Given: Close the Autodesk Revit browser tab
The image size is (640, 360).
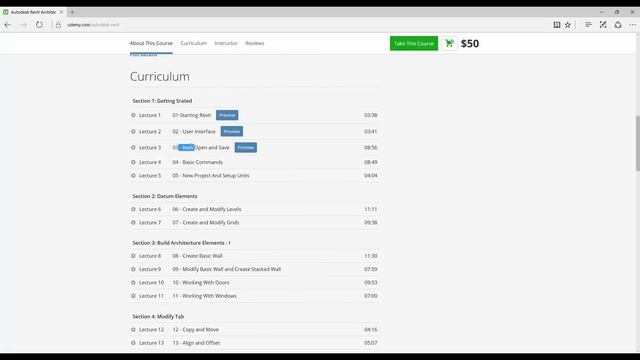Looking at the screenshot, I should pyautogui.click(x=62, y=12).
